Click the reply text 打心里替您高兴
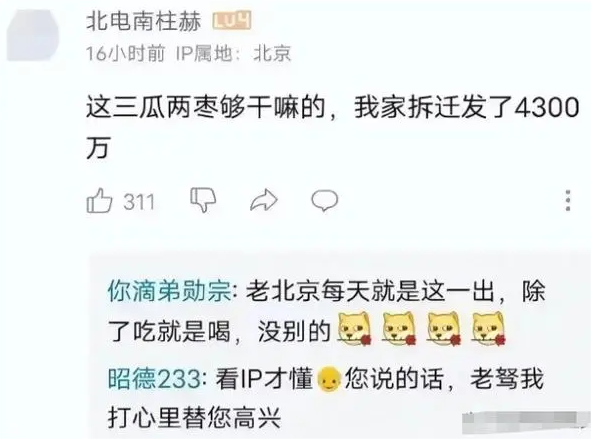591x439 pixels. coord(194,418)
